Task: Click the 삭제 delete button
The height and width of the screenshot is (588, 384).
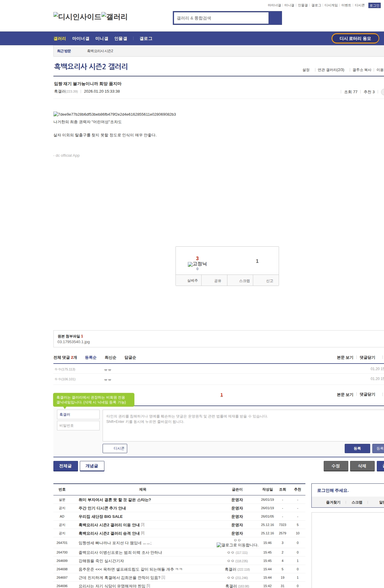Action: (x=362, y=466)
